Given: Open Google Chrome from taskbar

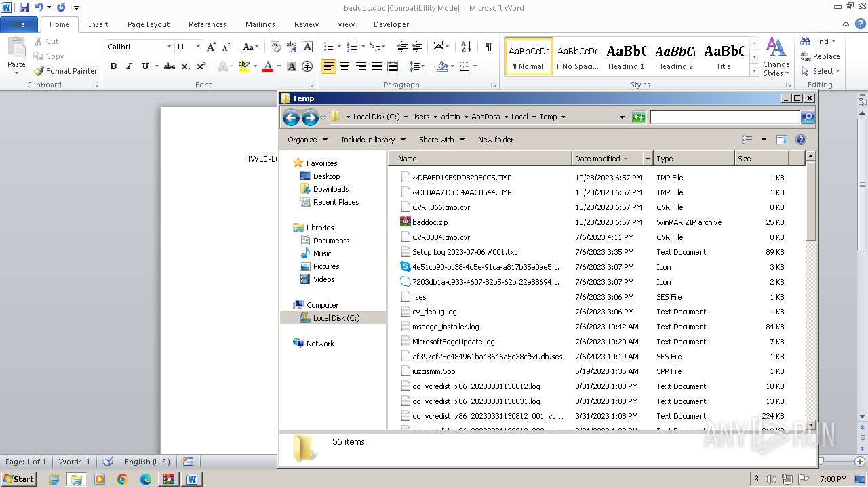Looking at the screenshot, I should coord(123,479).
